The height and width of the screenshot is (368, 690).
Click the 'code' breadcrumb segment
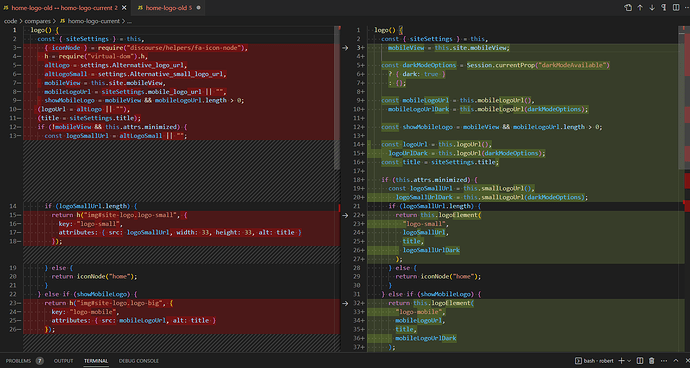pos(11,21)
